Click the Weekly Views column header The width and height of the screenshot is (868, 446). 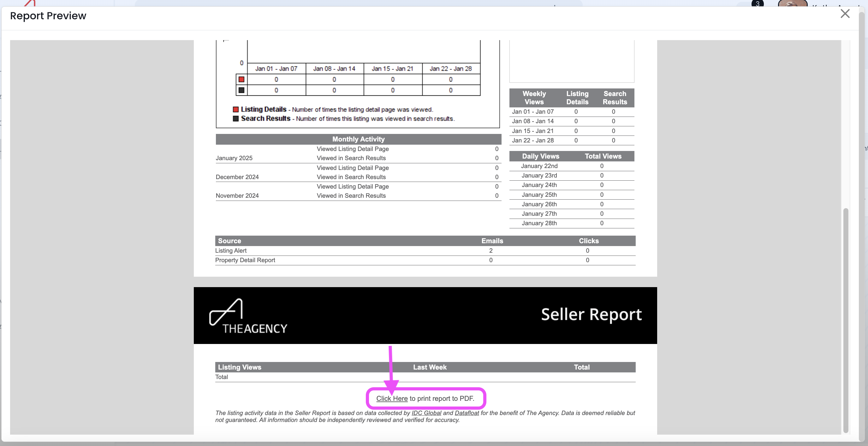tap(534, 98)
